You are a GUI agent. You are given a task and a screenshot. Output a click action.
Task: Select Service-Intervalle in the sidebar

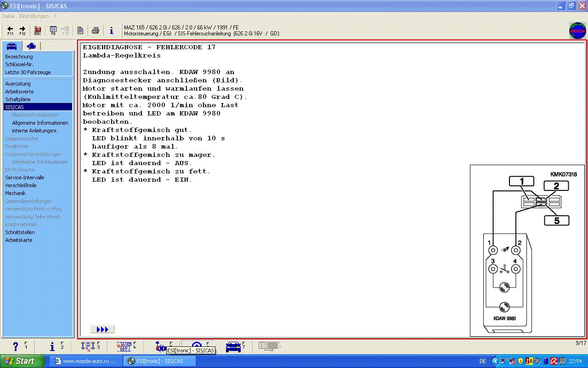coord(24,178)
